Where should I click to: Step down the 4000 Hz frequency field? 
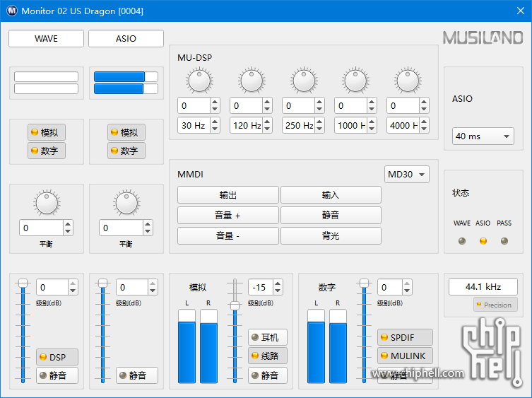click(423, 129)
